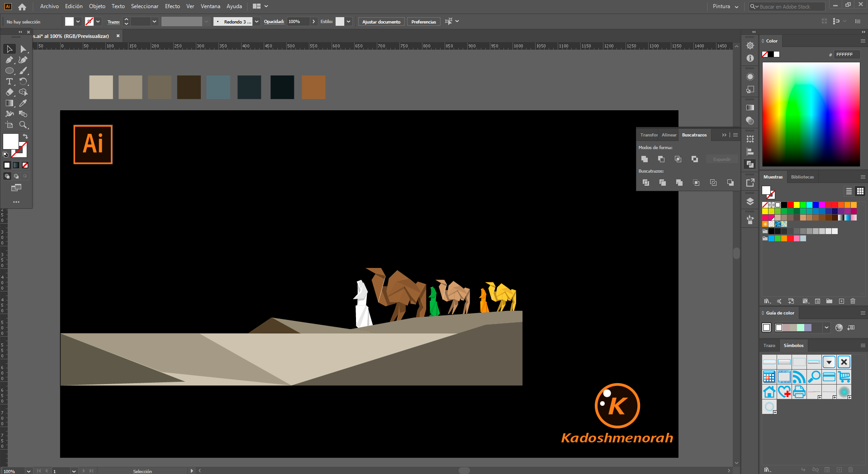
Task: Click inside the Color spectrum picker
Action: tap(811, 114)
